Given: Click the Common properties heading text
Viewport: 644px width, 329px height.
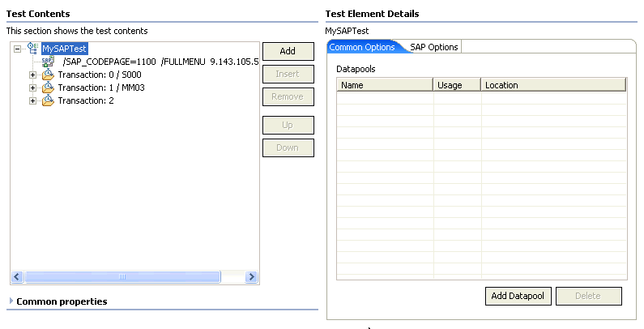Looking at the screenshot, I should pos(62,301).
